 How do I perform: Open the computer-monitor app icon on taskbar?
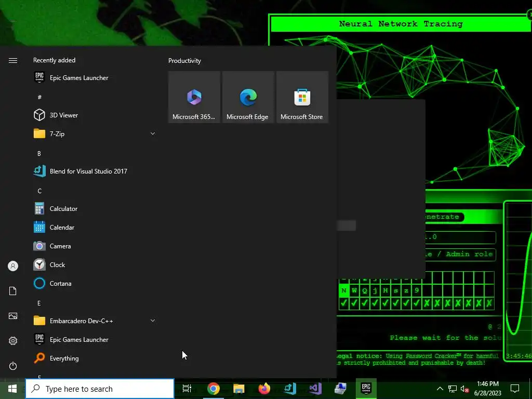[x=340, y=389]
